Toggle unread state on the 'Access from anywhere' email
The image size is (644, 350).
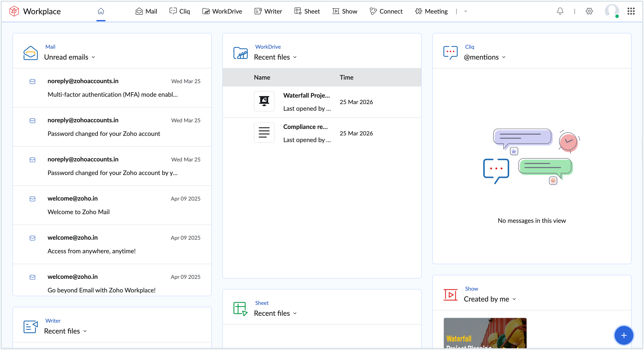pos(32,238)
